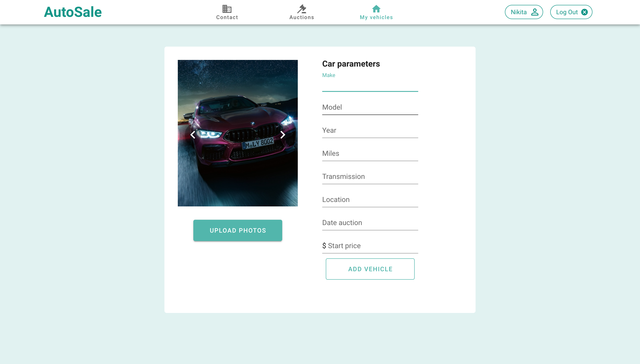This screenshot has width=640, height=364.
Task: Click the Miles input field
Action: pyautogui.click(x=370, y=154)
